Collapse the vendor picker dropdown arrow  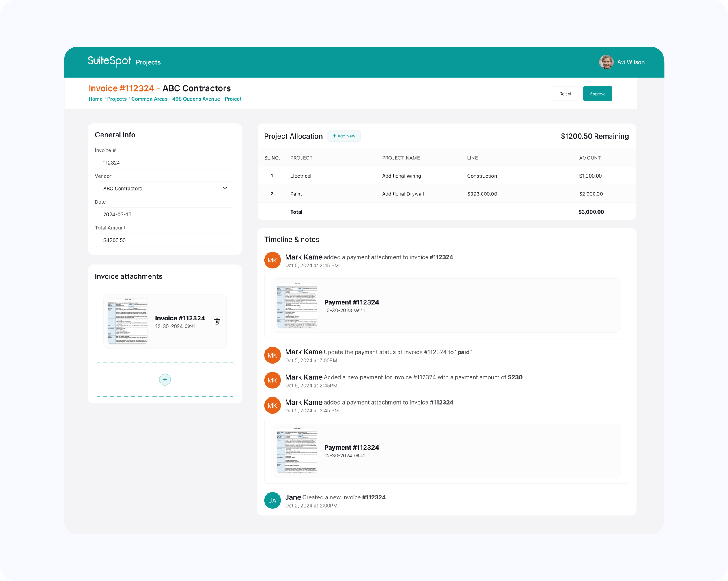[225, 188]
